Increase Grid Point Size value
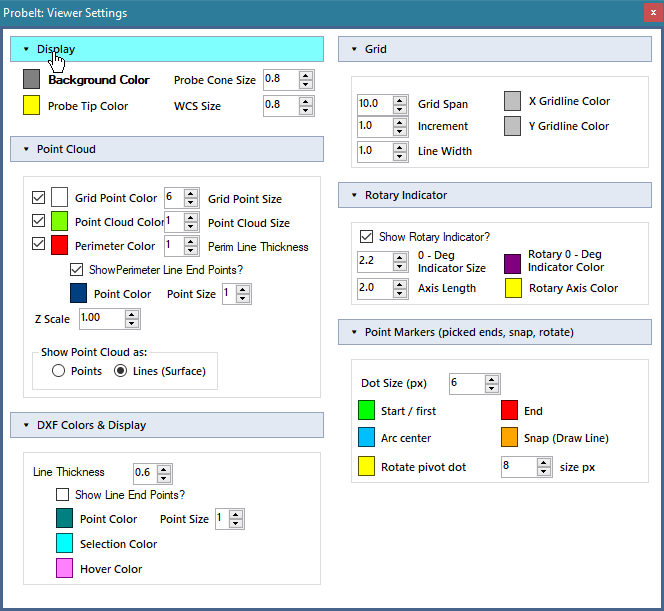The width and height of the screenshot is (664, 611). [x=191, y=194]
